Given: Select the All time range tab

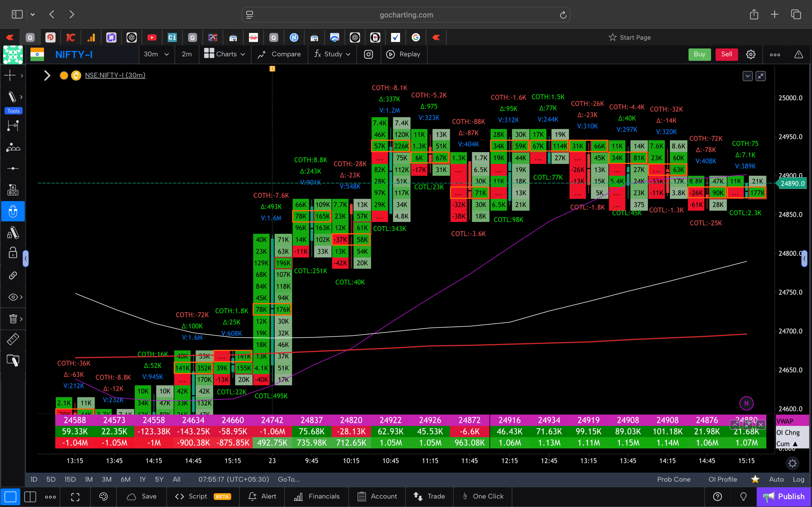Looking at the screenshot, I should [177, 479].
